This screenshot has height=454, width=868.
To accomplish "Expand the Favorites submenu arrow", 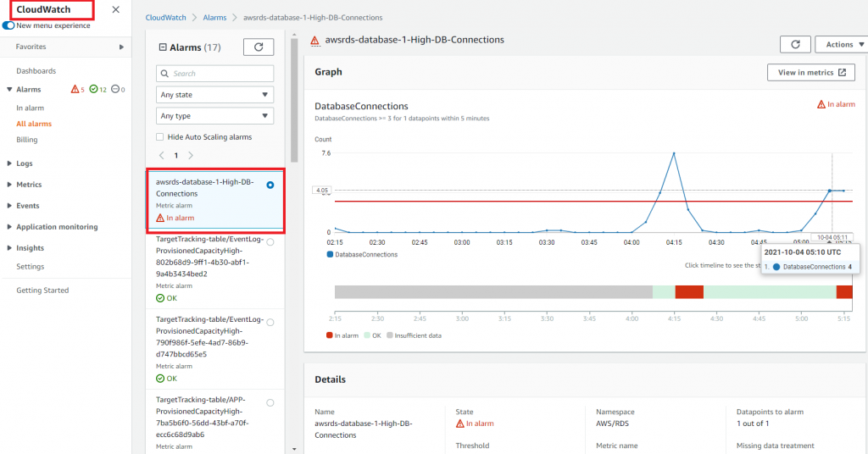I will click(121, 47).
